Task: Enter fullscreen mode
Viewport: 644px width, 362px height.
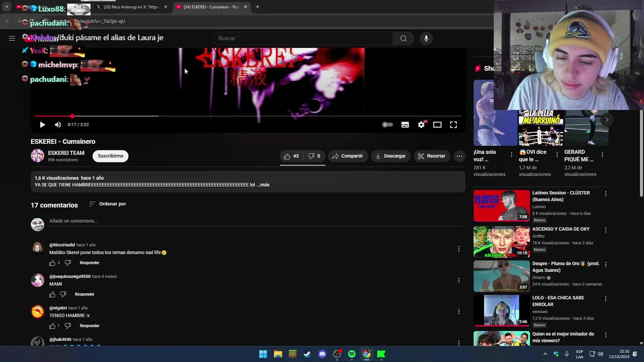Action: pos(453,125)
